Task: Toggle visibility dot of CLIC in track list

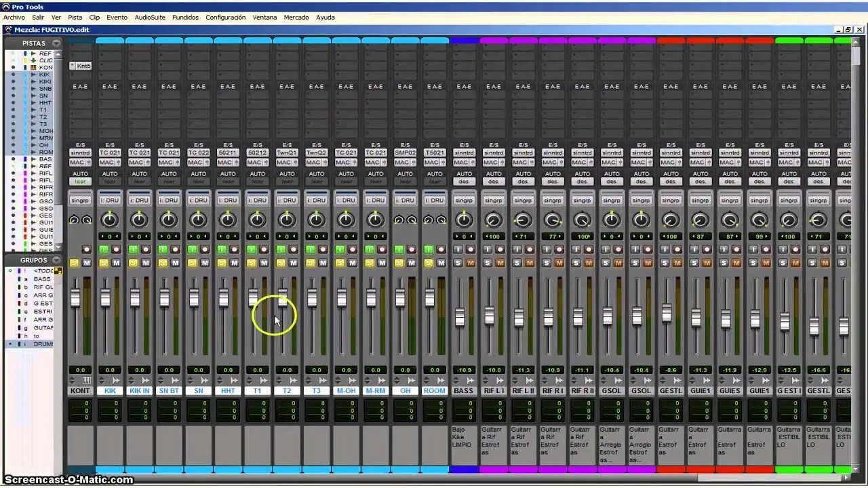Action: [x=12, y=60]
